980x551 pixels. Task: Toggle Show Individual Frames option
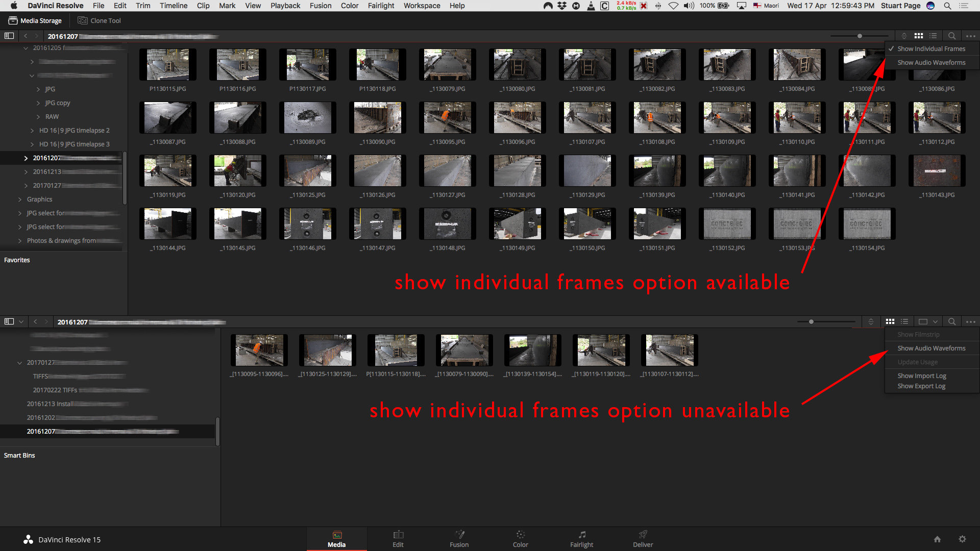931,48
